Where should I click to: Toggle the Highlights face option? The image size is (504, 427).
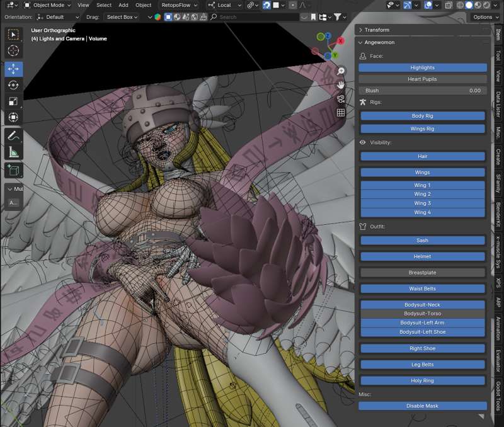click(422, 67)
